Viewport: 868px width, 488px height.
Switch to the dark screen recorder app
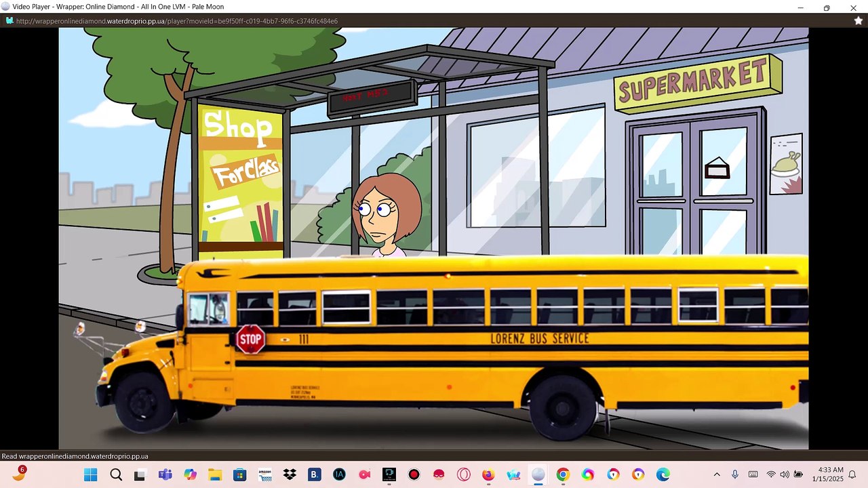pyautogui.click(x=389, y=474)
